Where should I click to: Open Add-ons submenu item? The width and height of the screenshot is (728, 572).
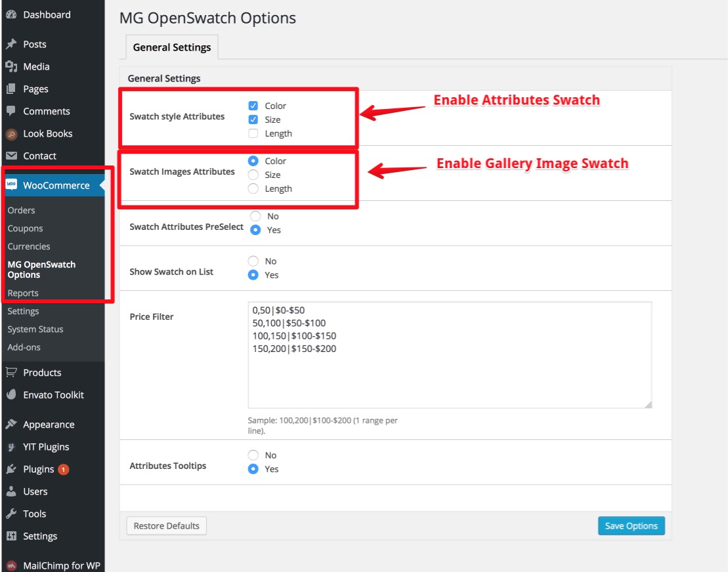tap(24, 347)
